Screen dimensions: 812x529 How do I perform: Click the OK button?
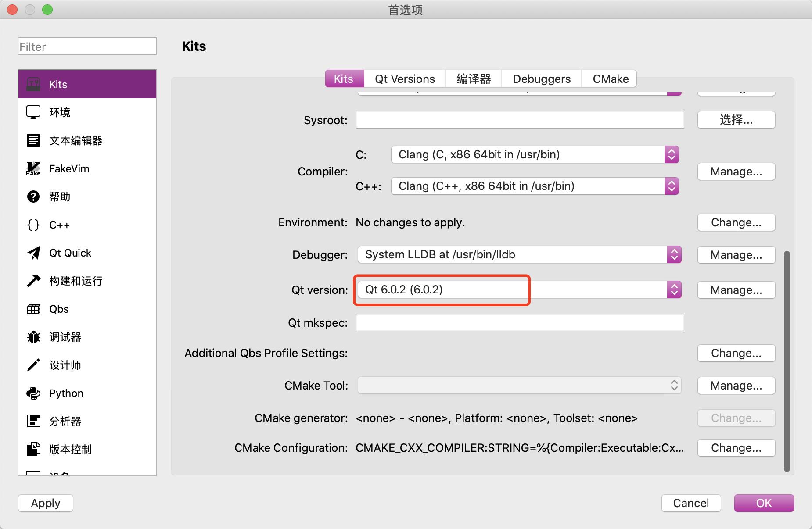(x=764, y=503)
